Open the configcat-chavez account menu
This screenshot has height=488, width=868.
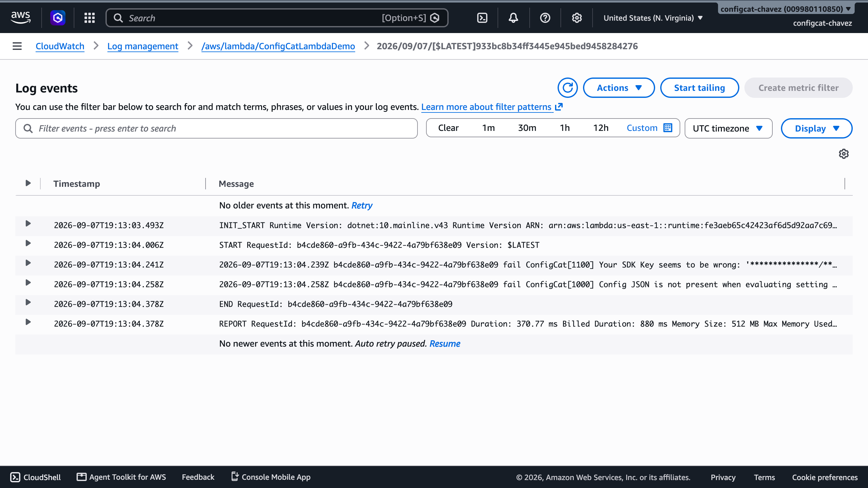[785, 9]
